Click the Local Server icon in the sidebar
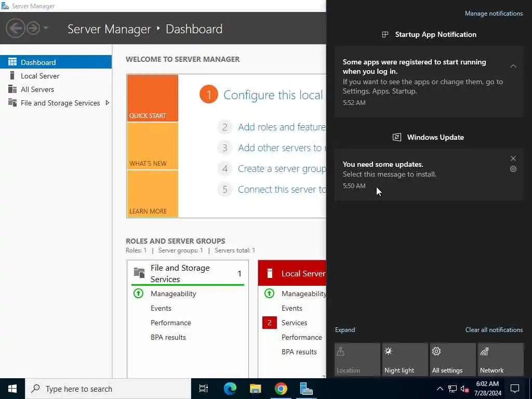Viewport: 532px width, 399px height. tap(12, 75)
